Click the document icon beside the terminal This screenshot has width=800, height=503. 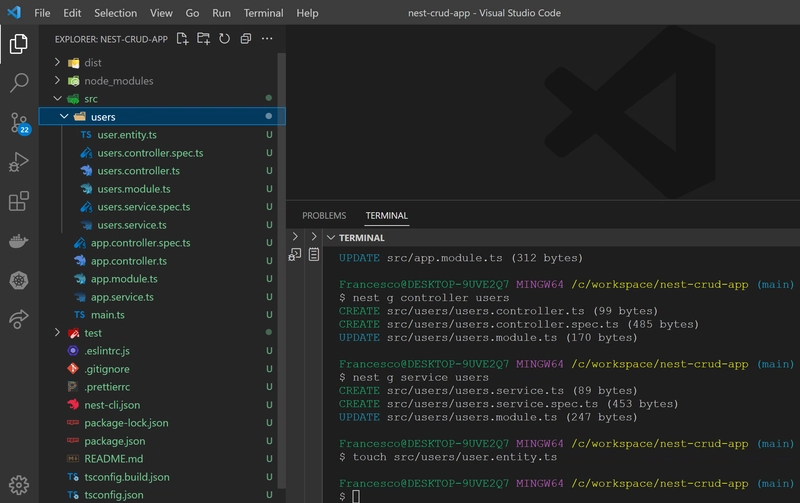pos(314,254)
